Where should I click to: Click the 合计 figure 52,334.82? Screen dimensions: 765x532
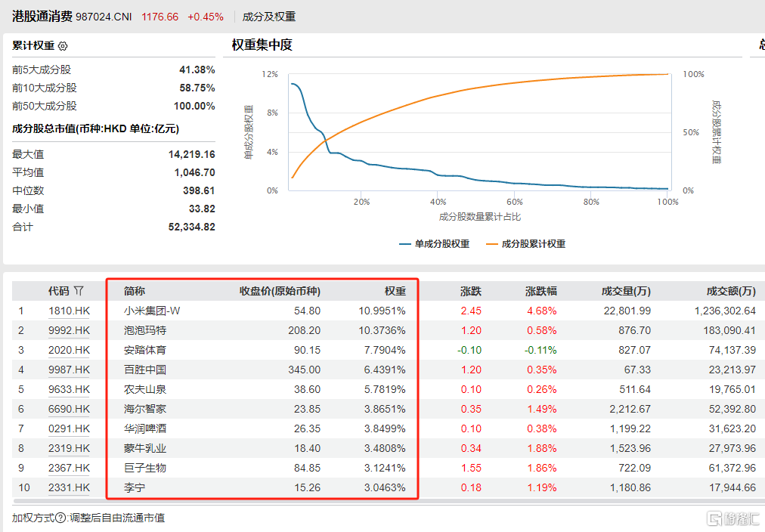192,227
